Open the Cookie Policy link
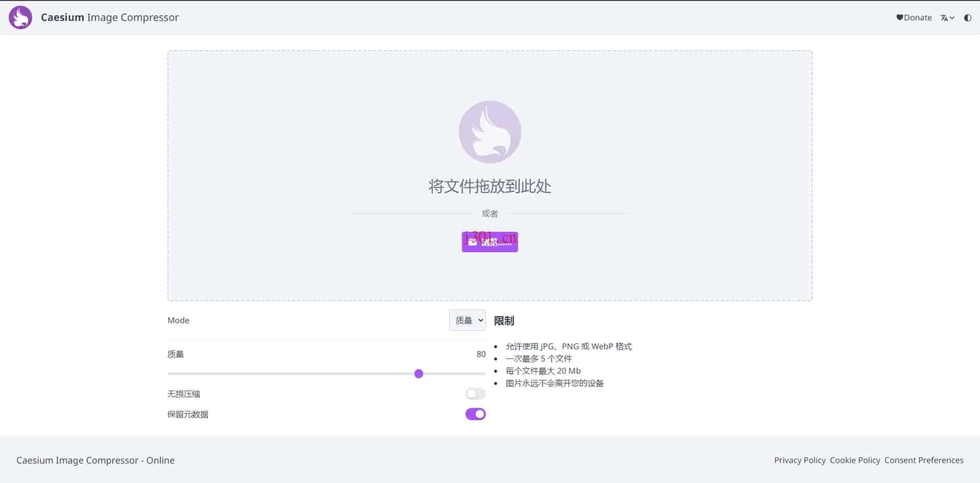Screen dimensions: 980x483 [x=854, y=460]
